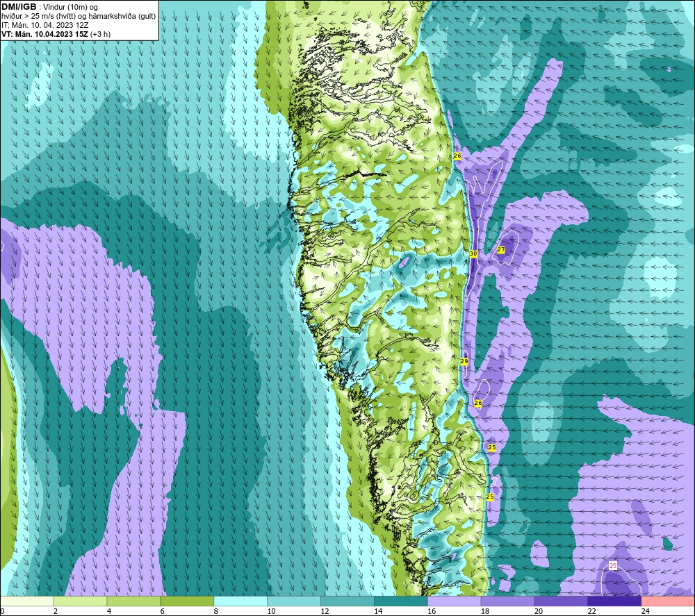Pick the 6–8 m/s olive green legend swatch
695x616 pixels.
click(x=187, y=601)
